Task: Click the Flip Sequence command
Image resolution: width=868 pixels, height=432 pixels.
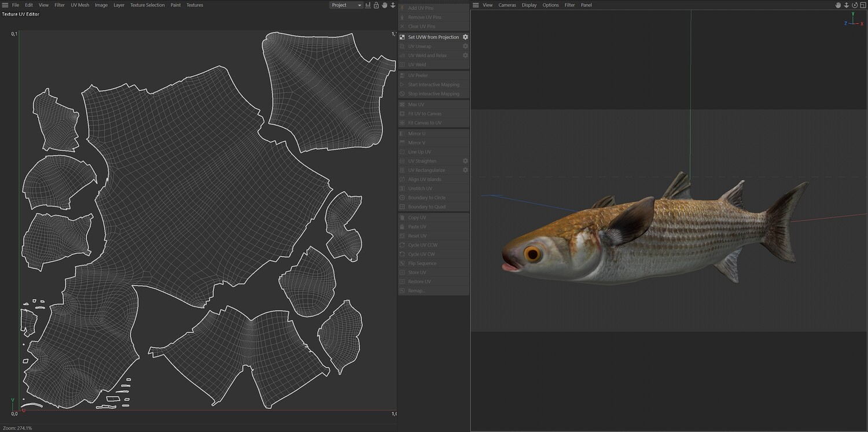Action: (433, 263)
